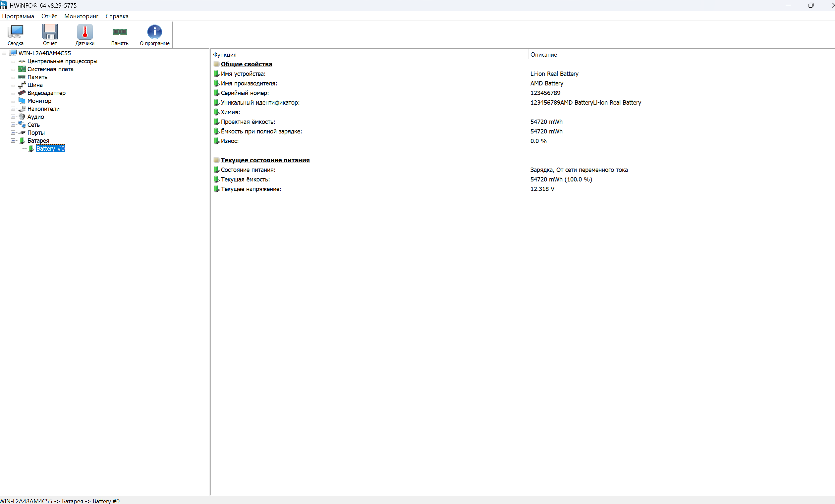Click the Описание column header
835x504 pixels.
click(543, 55)
